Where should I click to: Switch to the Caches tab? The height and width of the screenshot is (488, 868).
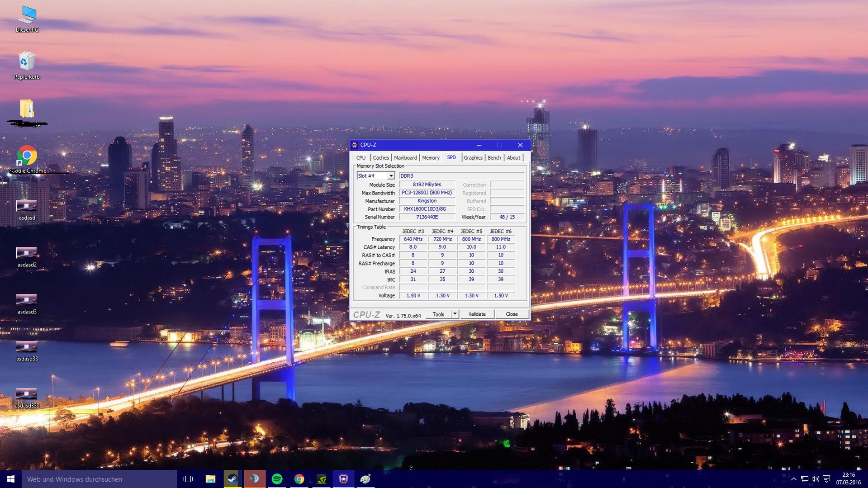[x=380, y=158]
